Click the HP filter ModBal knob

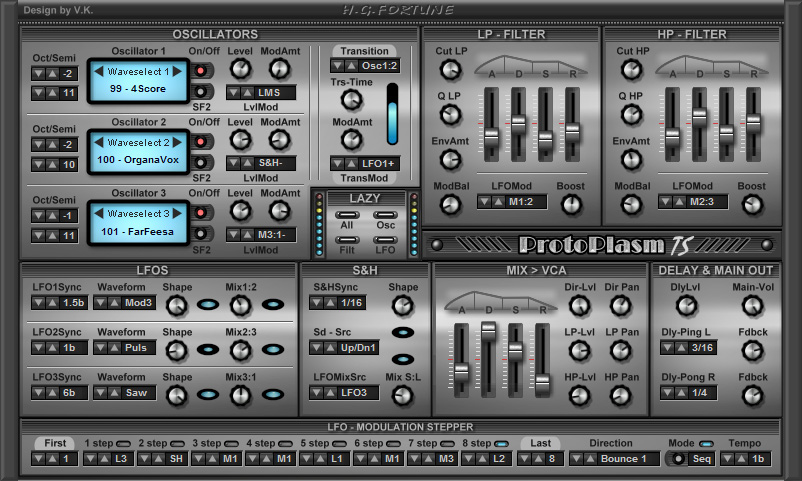point(631,205)
